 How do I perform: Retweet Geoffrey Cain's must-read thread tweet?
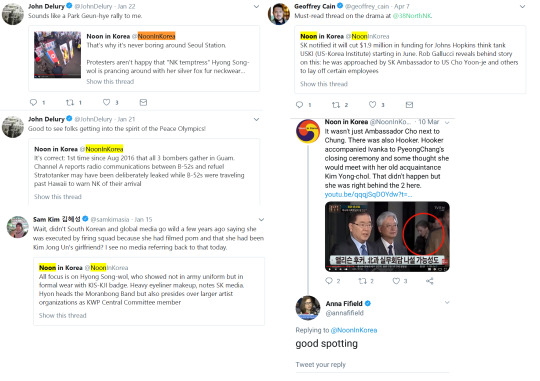coord(336,105)
